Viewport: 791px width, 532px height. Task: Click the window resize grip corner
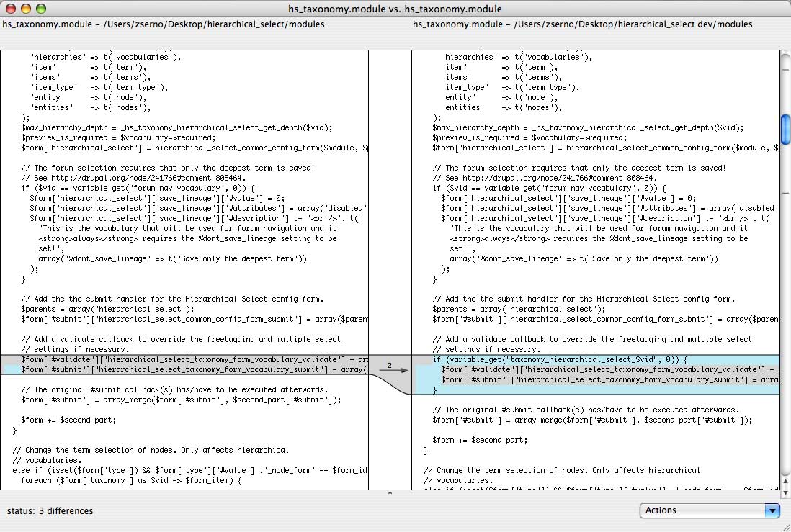point(785,526)
